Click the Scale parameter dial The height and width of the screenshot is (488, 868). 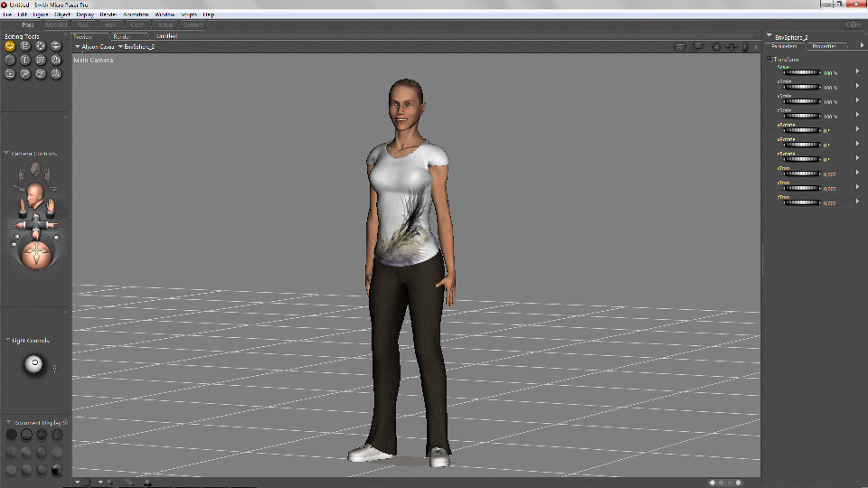tap(801, 71)
